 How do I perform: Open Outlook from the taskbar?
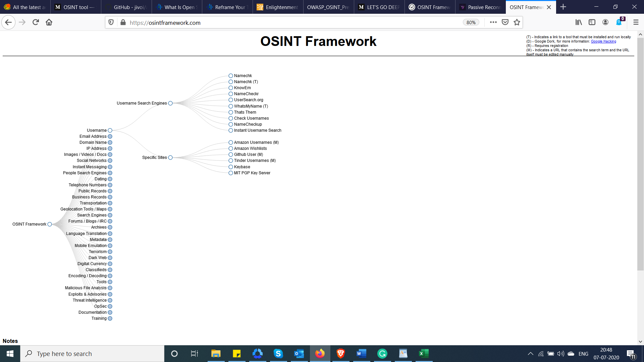299,354
